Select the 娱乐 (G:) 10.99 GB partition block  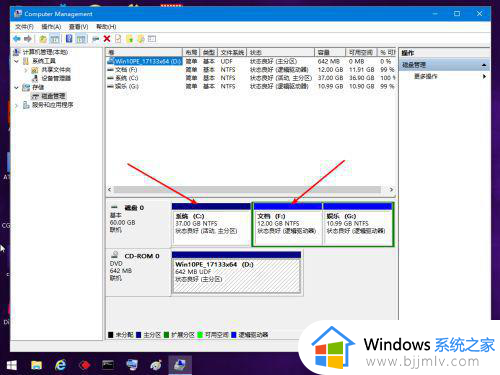(x=358, y=225)
